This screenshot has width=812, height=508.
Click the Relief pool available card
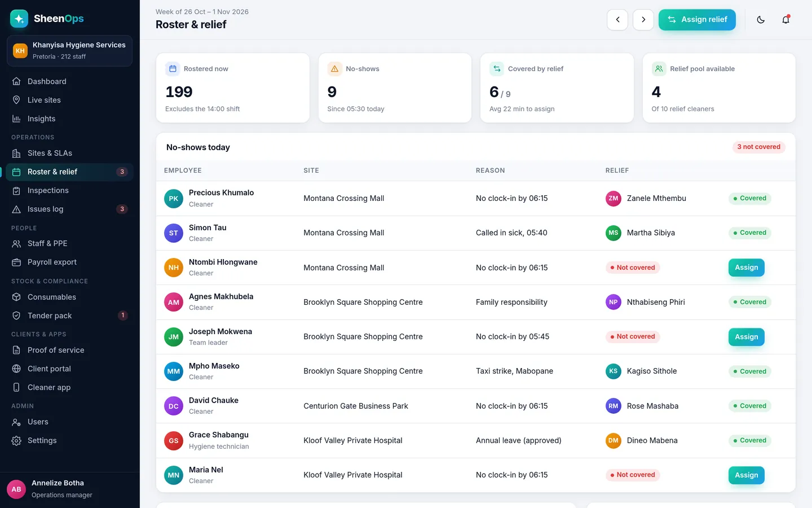pyautogui.click(x=719, y=87)
